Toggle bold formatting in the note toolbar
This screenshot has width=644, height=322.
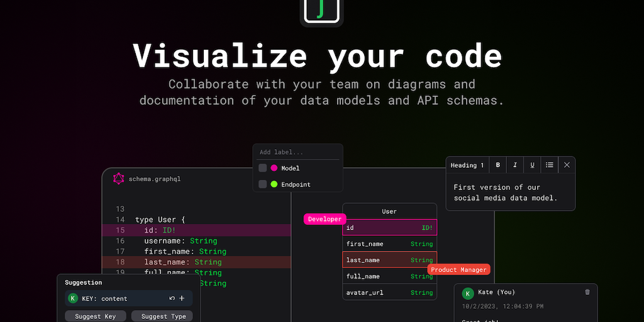(498, 165)
